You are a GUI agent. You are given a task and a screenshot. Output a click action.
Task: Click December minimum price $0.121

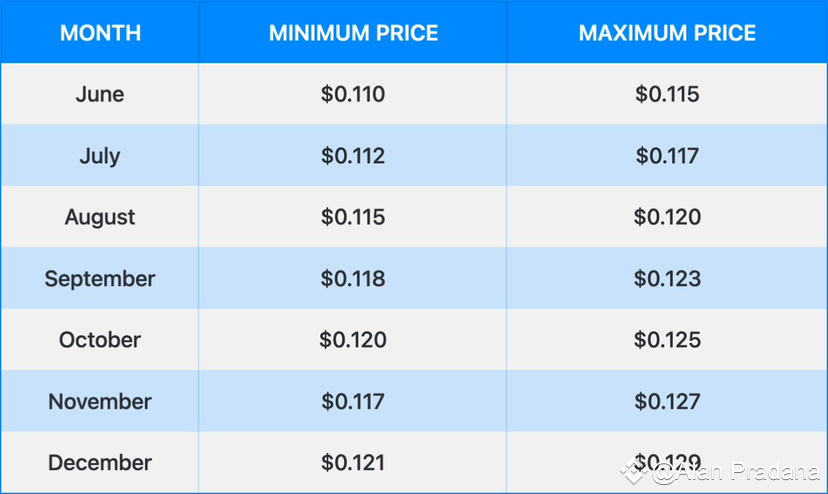[353, 463]
